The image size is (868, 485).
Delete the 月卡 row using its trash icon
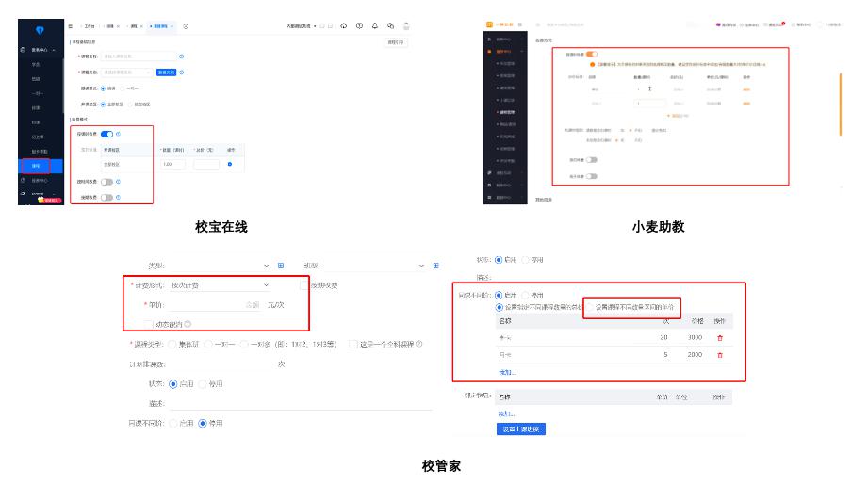(720, 355)
